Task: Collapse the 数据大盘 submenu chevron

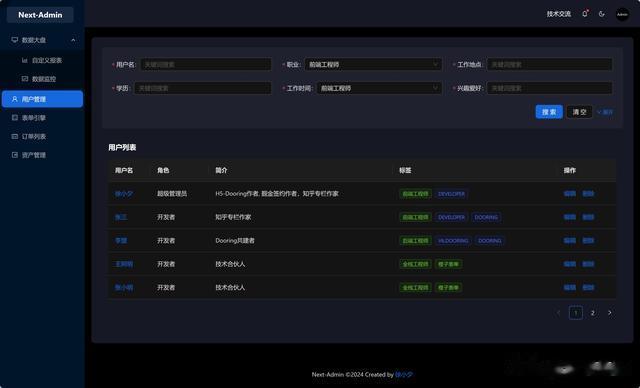Action: coord(73,40)
